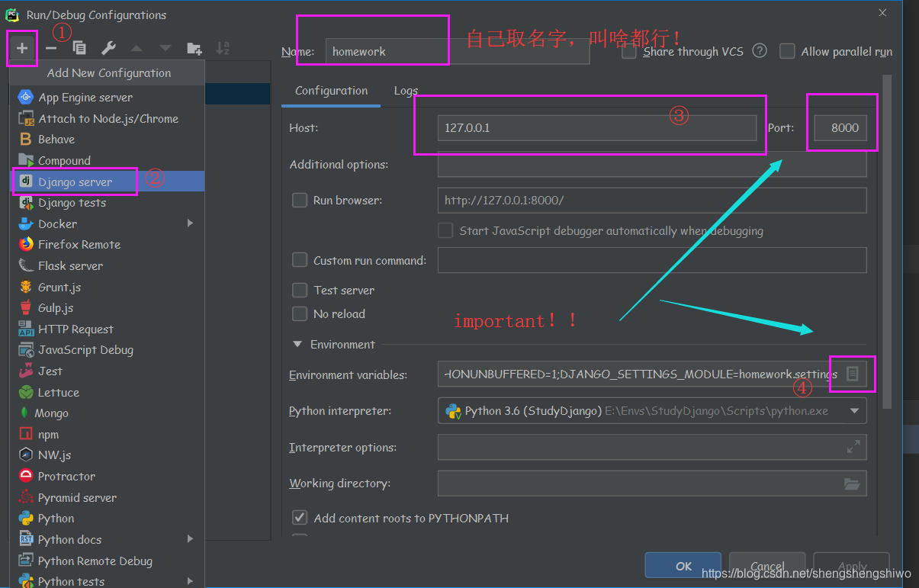The image size is (919, 588).
Task: Click the Share through VCS help icon
Action: (x=759, y=51)
